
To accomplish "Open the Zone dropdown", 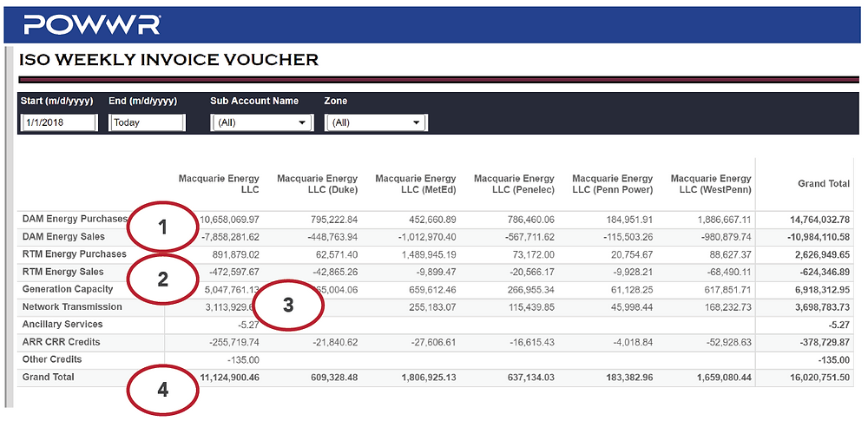I will pos(377,123).
